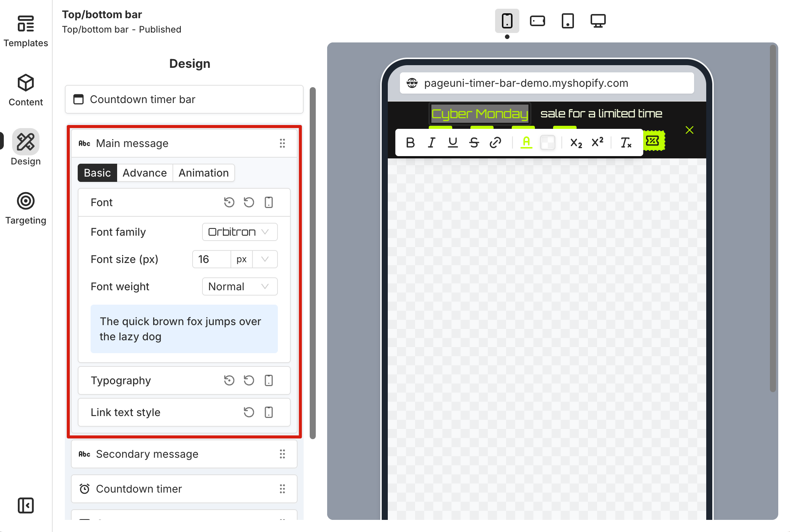
Task: Click the preview area scrollbar
Action: pyautogui.click(x=773, y=218)
